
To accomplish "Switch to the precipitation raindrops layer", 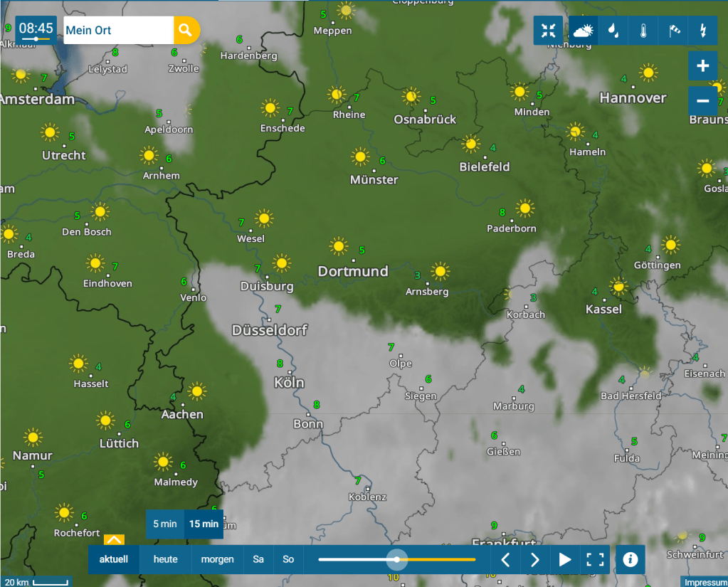I will [613, 31].
